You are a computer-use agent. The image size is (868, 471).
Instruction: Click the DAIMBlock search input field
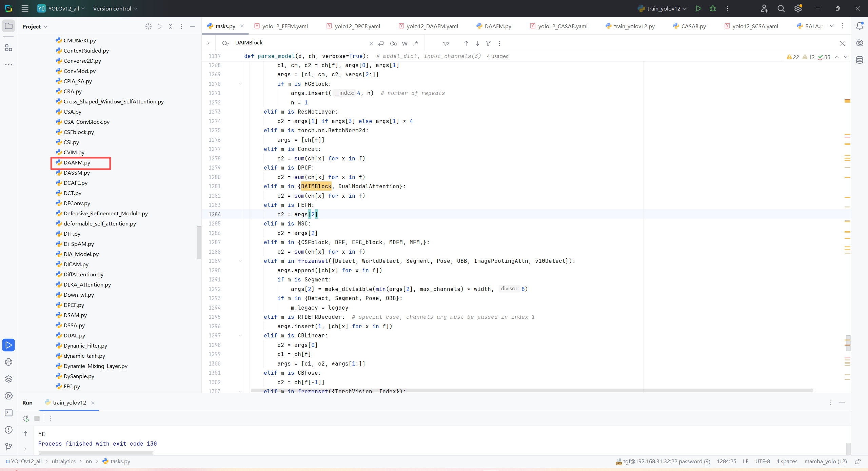[x=298, y=43]
